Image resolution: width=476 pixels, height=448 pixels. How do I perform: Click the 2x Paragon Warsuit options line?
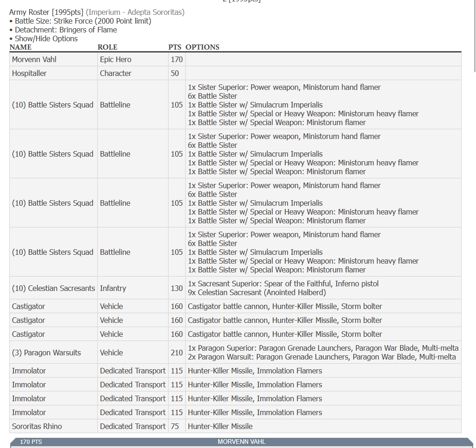point(322,357)
